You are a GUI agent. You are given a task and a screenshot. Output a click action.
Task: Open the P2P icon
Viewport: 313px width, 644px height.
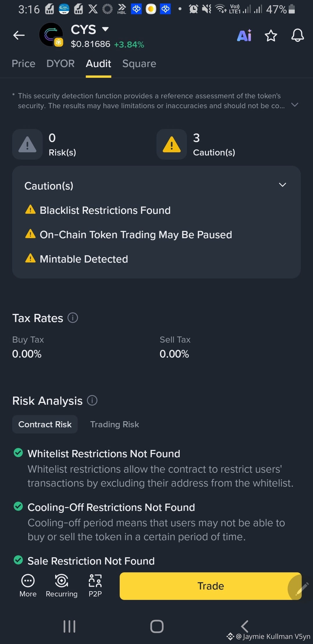pos(95,586)
